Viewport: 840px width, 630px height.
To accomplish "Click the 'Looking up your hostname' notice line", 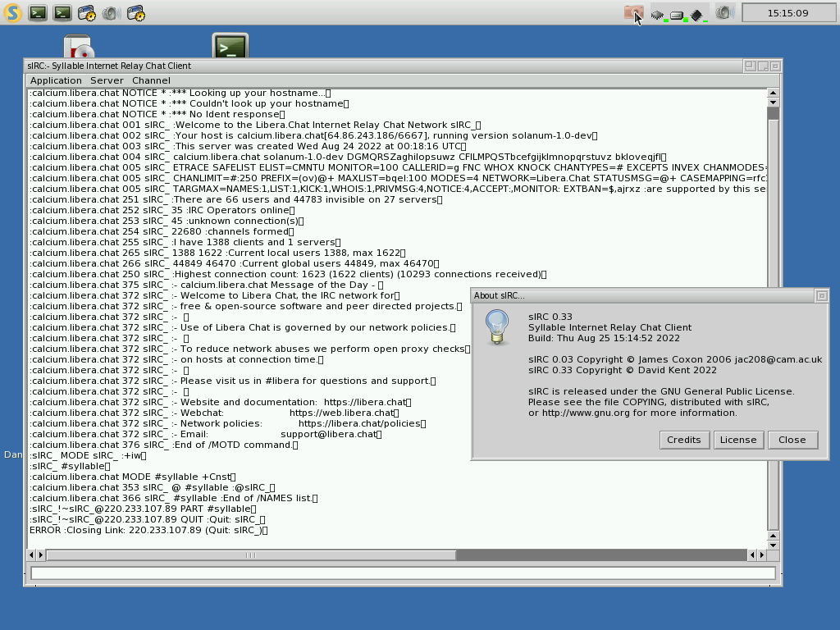I will click(x=180, y=93).
